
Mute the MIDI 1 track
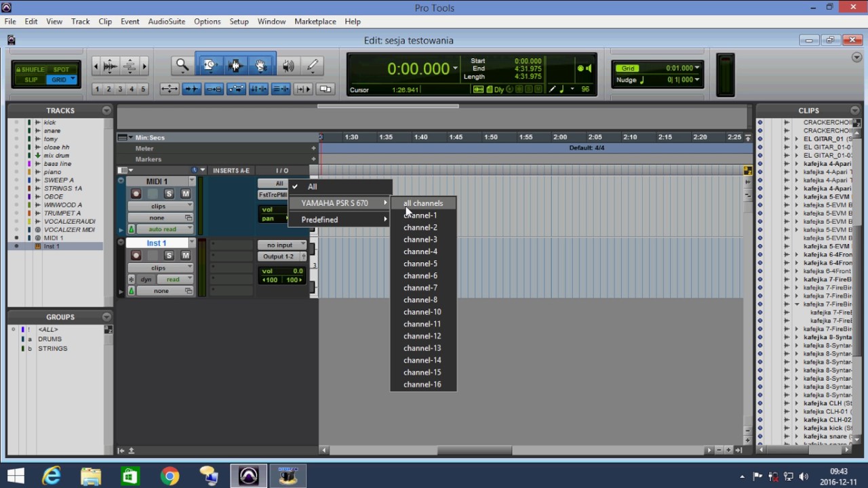pos(185,194)
